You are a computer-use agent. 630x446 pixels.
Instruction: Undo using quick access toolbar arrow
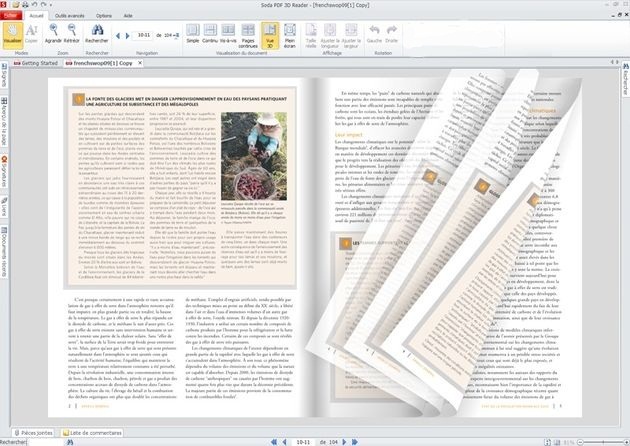click(34, 5)
